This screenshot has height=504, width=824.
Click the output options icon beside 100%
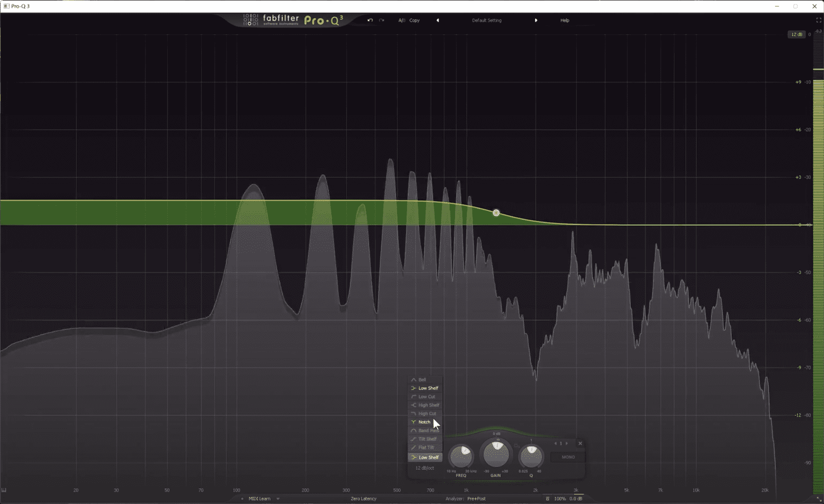(x=548, y=499)
